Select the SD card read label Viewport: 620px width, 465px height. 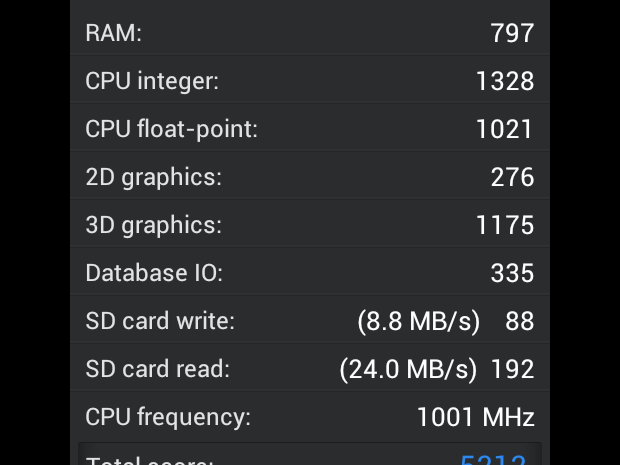coord(158,369)
